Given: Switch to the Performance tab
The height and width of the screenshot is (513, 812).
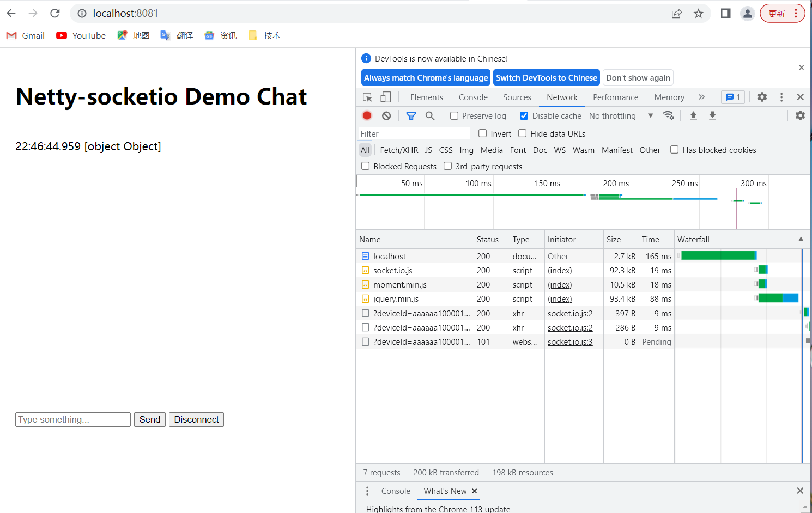Looking at the screenshot, I should pyautogui.click(x=616, y=97).
